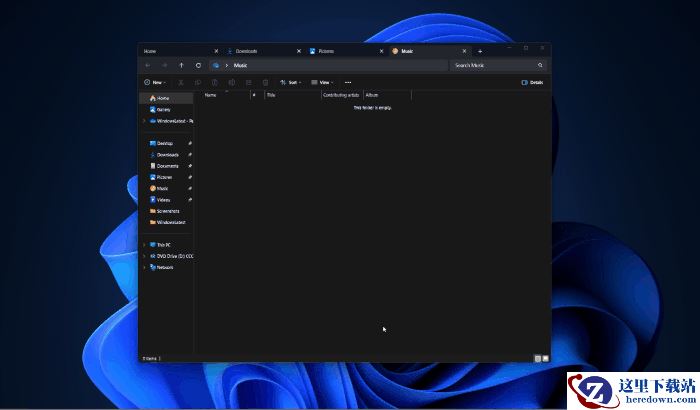This screenshot has width=700, height=410.
Task: Click the Share icon in toolbar
Action: [x=249, y=83]
